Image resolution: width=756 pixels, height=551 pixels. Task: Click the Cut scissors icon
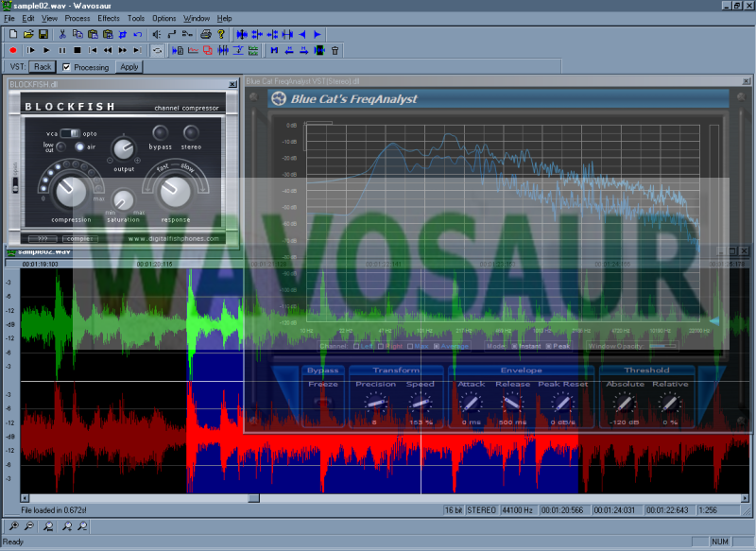[62, 34]
